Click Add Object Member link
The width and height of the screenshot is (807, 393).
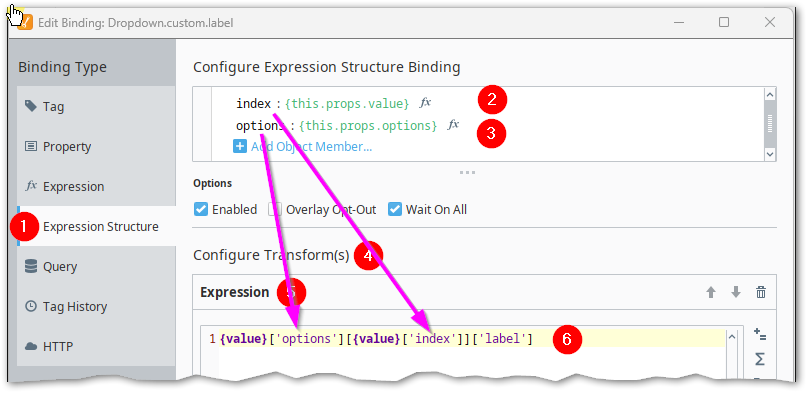311,147
